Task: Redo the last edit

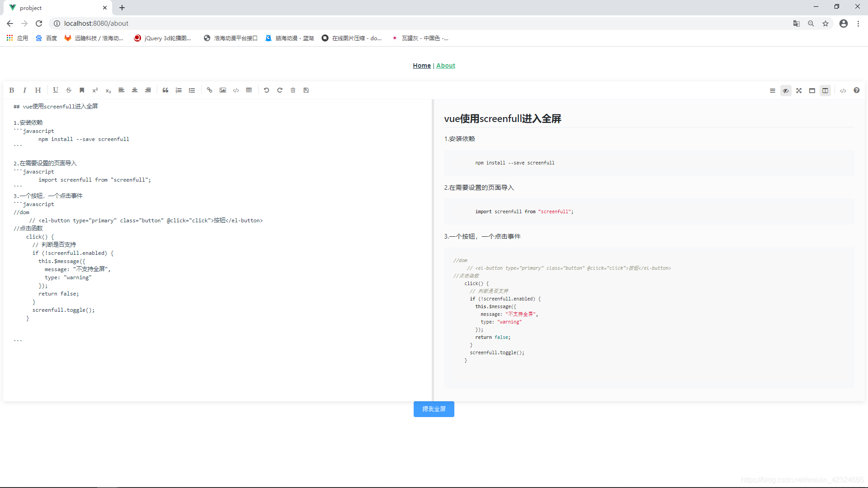Action: 280,90
